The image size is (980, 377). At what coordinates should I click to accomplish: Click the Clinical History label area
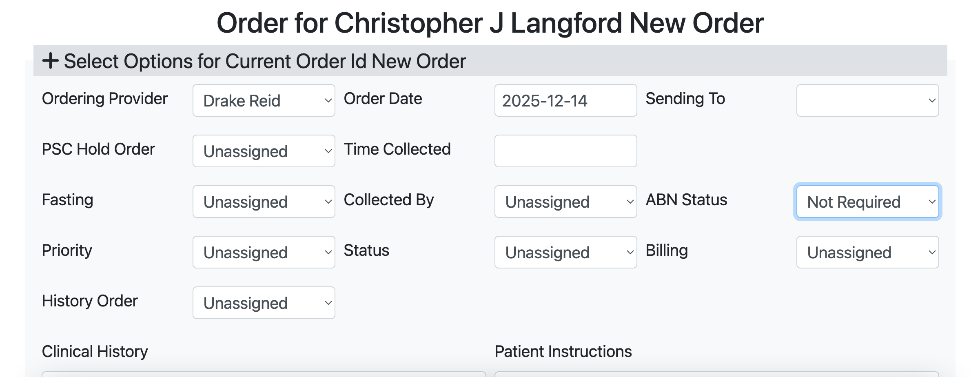coord(95,351)
